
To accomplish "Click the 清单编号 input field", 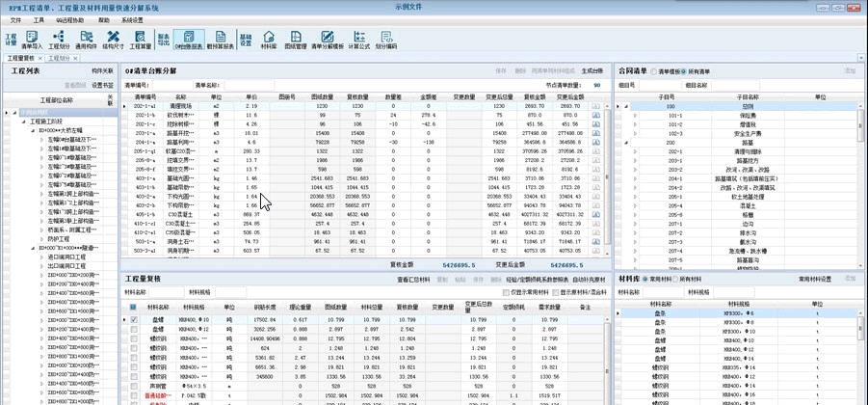I will tap(171, 85).
